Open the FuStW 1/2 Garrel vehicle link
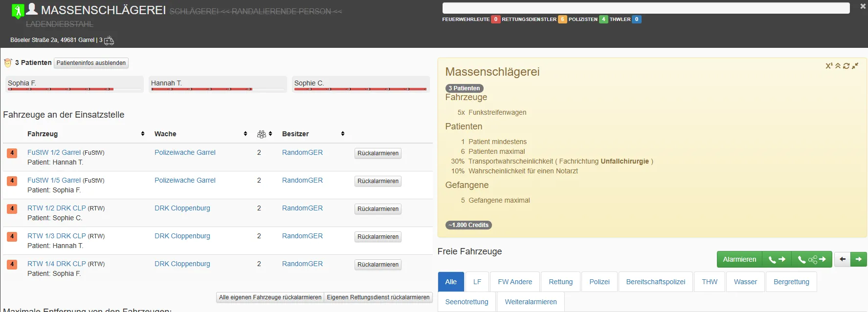Screen dimensions: 868x312 pos(54,152)
